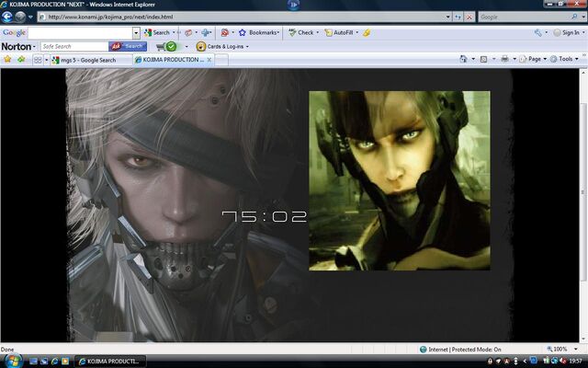Expand the address bar history dropdown

[x=447, y=17]
